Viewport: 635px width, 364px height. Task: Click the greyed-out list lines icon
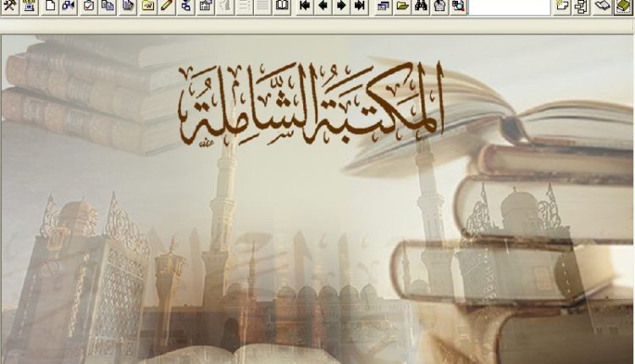244,6
